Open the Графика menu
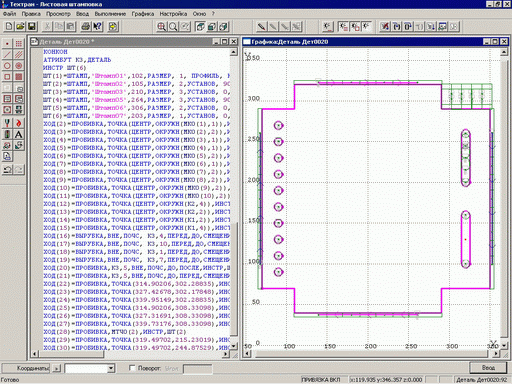512x384 pixels. point(143,14)
